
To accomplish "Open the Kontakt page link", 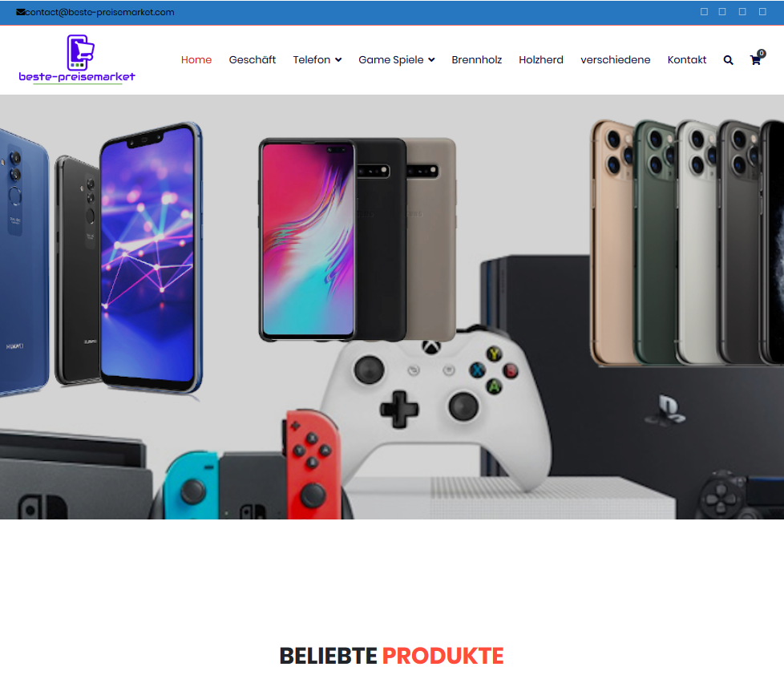I will (x=687, y=59).
